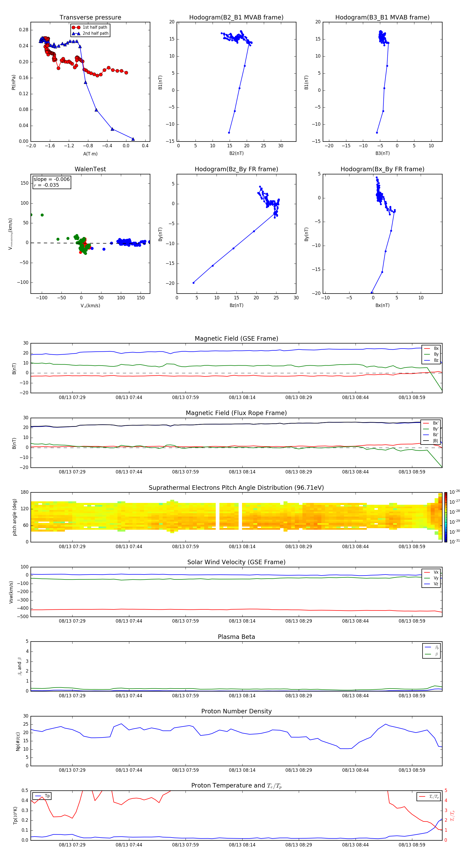The image size is (473, 868).
Task: Select By' in Flux Rope legend
Action: coord(431,429)
